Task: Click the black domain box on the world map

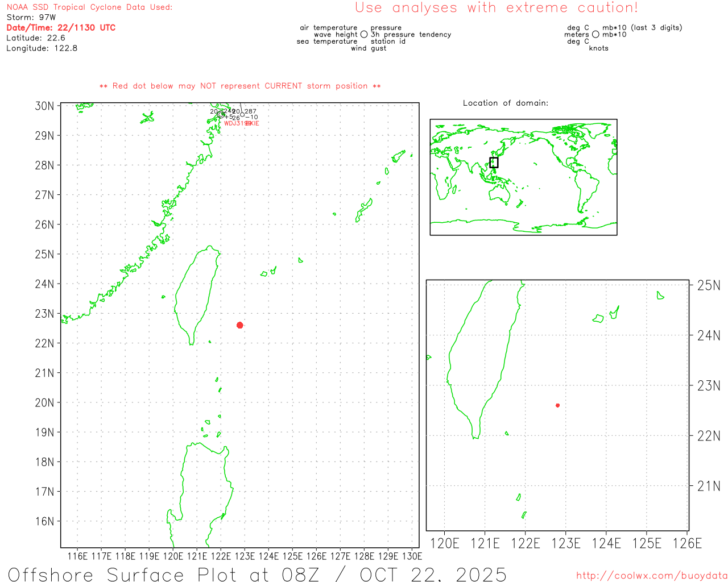Action: coord(494,163)
